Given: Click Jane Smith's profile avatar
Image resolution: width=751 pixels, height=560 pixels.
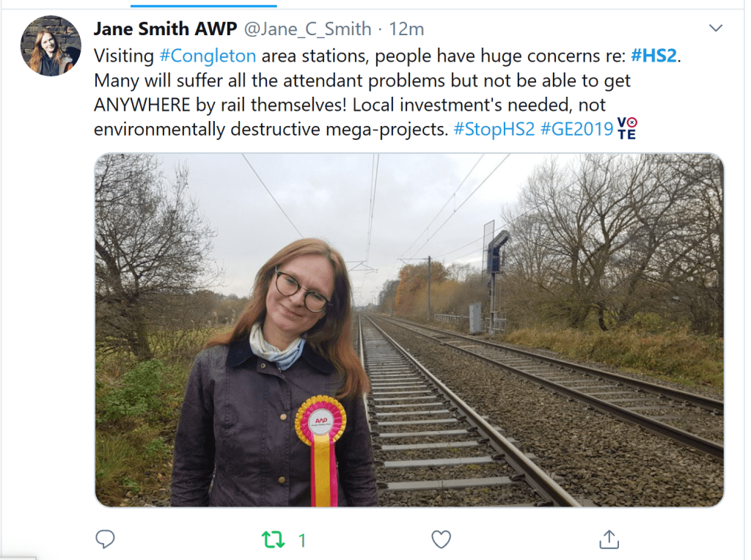Looking at the screenshot, I should point(51,46).
